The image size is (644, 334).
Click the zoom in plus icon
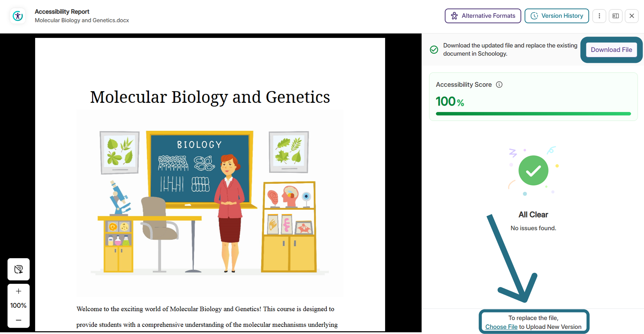[18, 291]
